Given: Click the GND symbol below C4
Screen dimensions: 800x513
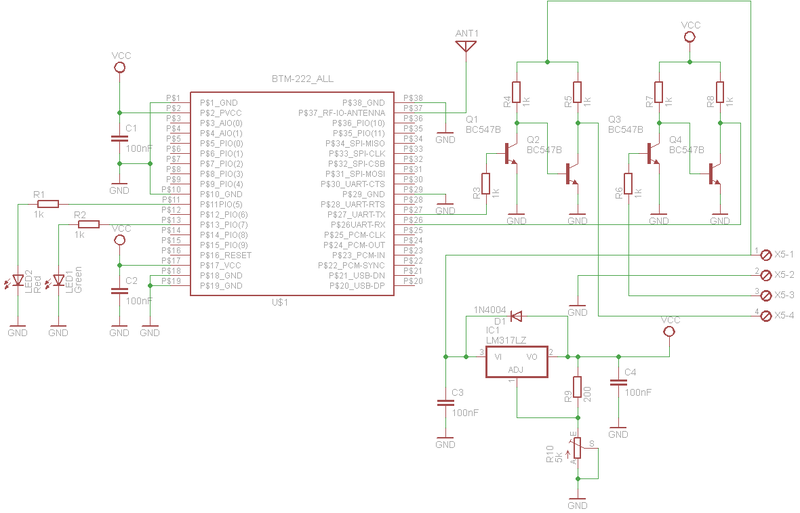Looking at the screenshot, I should point(618,432).
